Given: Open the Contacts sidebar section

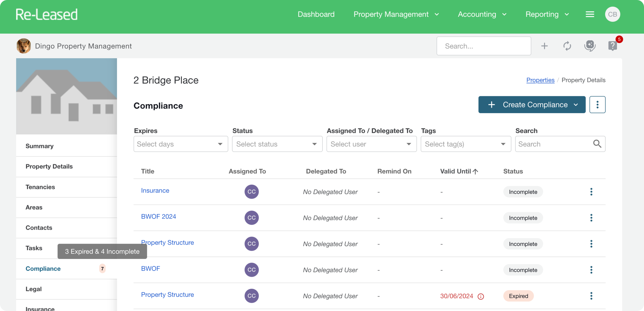Looking at the screenshot, I should (66, 228).
